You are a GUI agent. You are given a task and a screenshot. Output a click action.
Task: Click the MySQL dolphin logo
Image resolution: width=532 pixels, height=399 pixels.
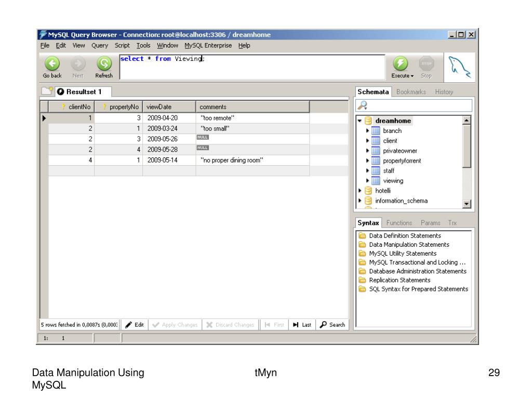(459, 67)
